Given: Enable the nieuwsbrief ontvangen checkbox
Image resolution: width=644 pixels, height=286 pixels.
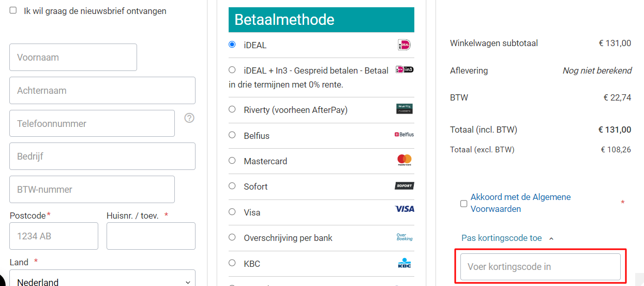Looking at the screenshot, I should pos(13,10).
